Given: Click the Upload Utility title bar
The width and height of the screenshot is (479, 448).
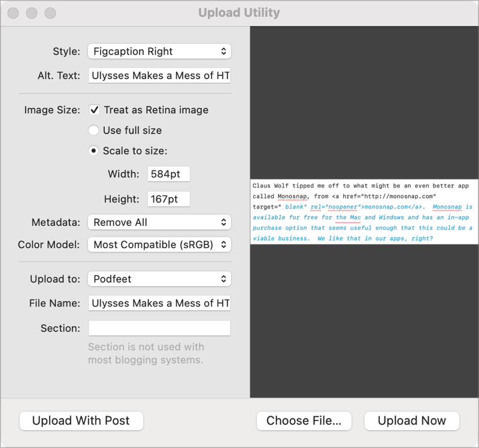Looking at the screenshot, I should [239, 13].
